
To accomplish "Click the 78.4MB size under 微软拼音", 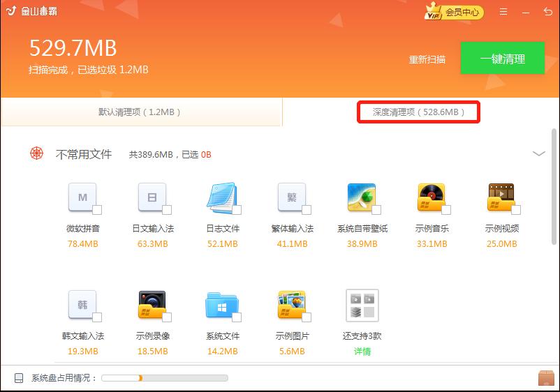I will [x=83, y=244].
